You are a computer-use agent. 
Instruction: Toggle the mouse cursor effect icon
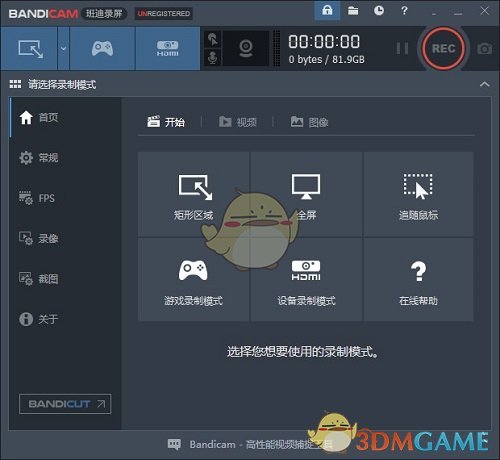coord(213,39)
